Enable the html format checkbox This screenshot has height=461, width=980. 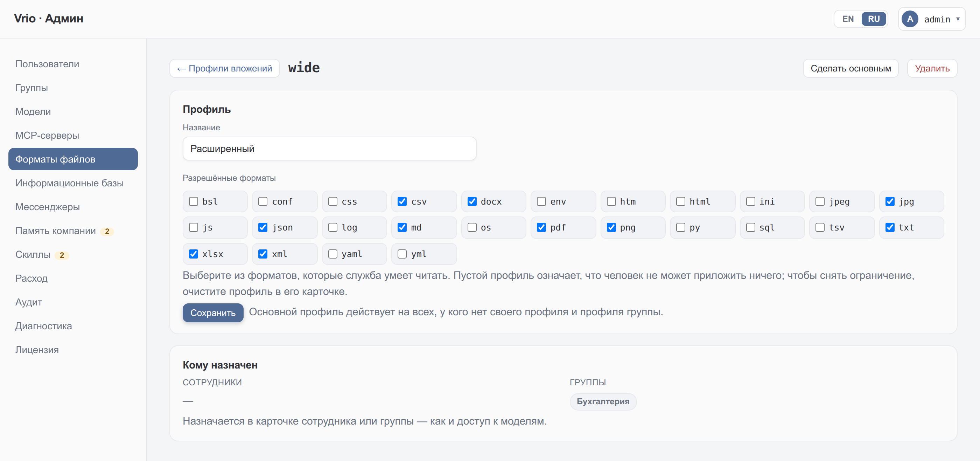click(x=681, y=201)
